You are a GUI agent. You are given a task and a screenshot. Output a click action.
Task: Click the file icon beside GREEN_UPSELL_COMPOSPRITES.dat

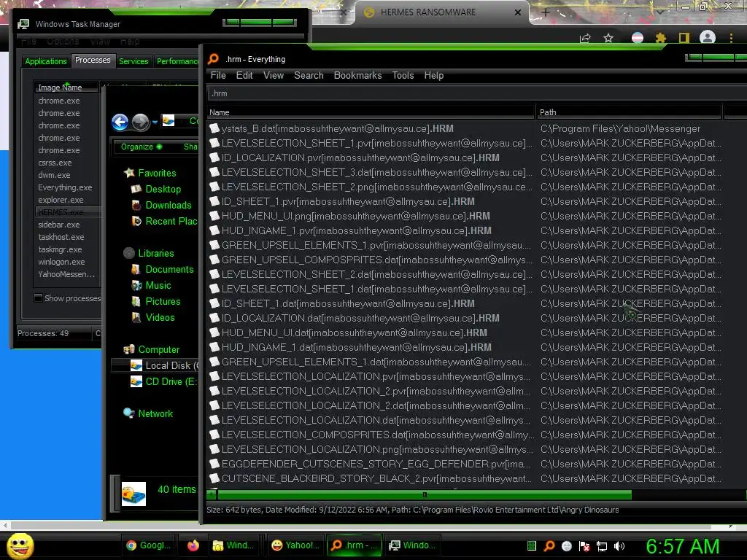click(x=214, y=260)
